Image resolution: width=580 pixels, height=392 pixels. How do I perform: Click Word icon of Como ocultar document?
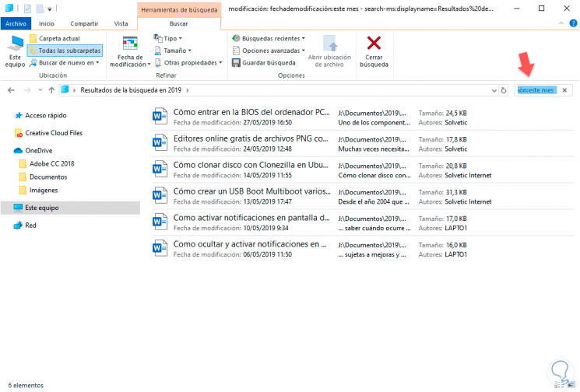[x=160, y=248]
